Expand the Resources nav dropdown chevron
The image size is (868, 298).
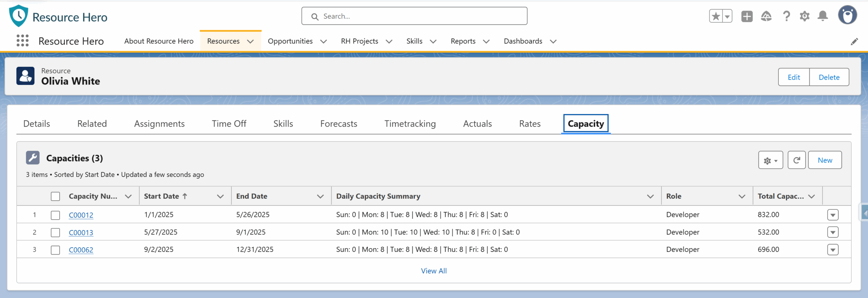[251, 41]
